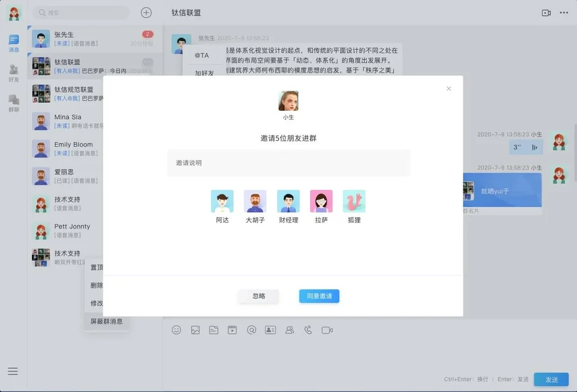Choose 加好友 in message context menu
Viewport: 577px width, 392px height.
pyautogui.click(x=204, y=73)
